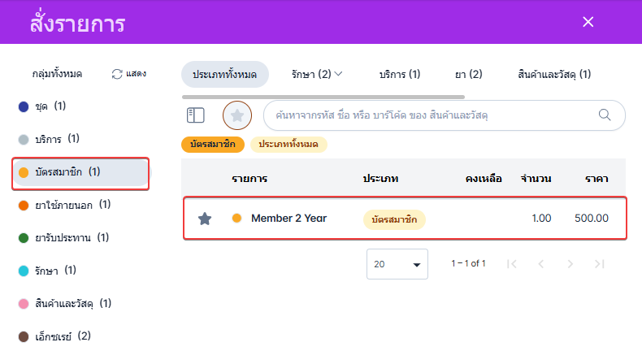Close the สั่งรายการ dialog

[588, 22]
